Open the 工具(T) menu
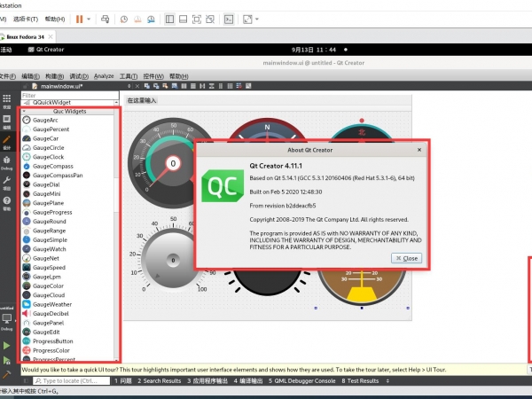This screenshot has width=532, height=399. (x=129, y=76)
